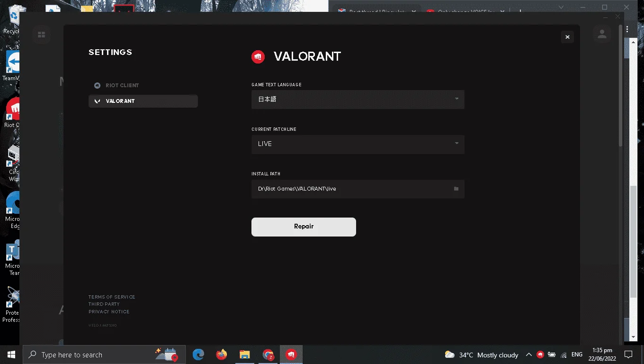Open the Windows Start menu
This screenshot has width=644, height=364.
coord(11,355)
